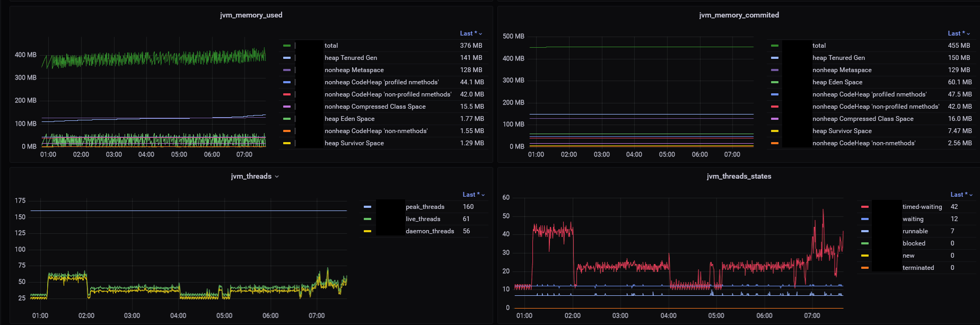Sort jvm_memory_used legend by Last column

point(471,33)
